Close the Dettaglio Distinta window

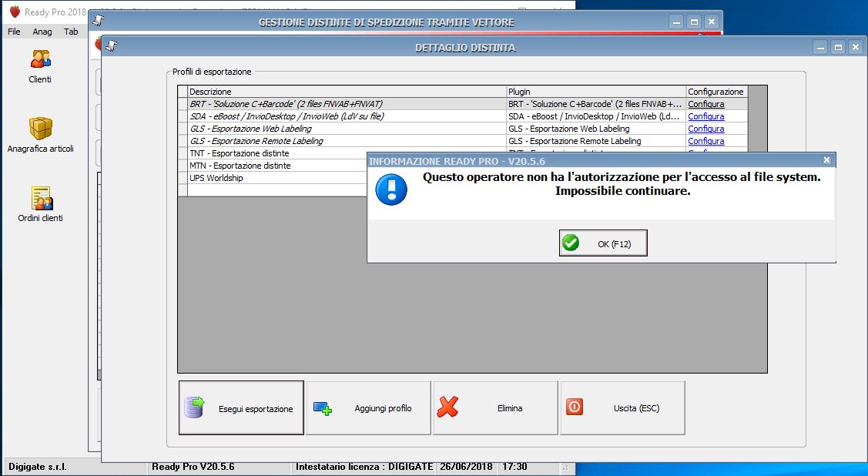[x=855, y=47]
